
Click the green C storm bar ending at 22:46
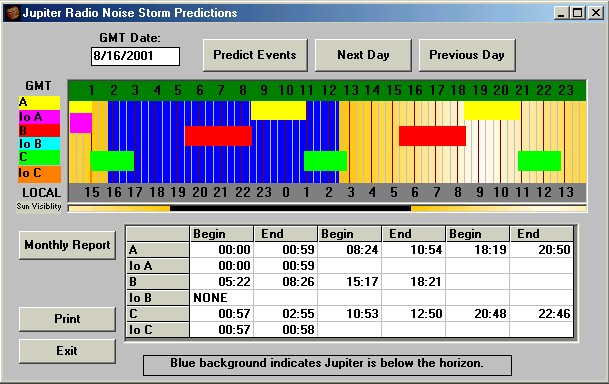(539, 161)
